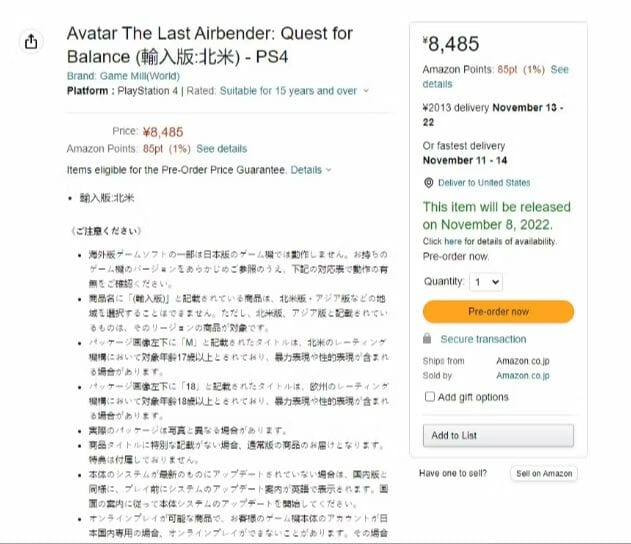Expand the age rating chevron after Platform
This screenshot has width=631, height=544.
pyautogui.click(x=366, y=91)
